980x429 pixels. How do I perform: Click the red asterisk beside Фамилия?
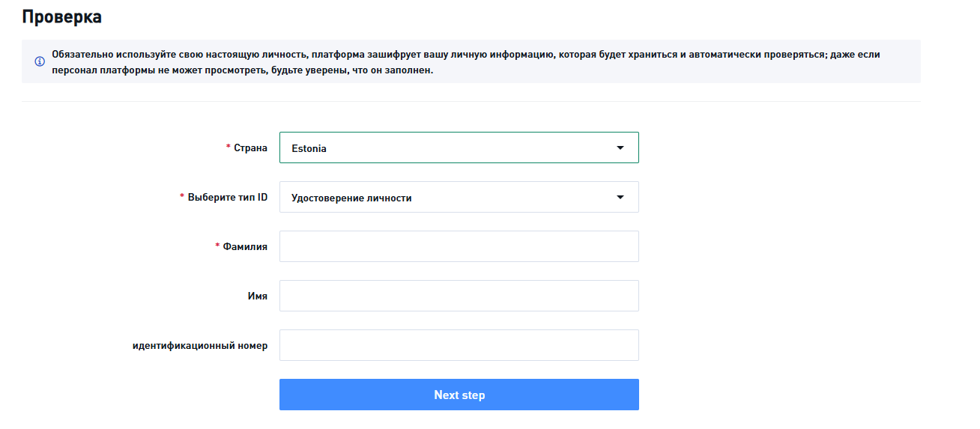click(x=217, y=246)
